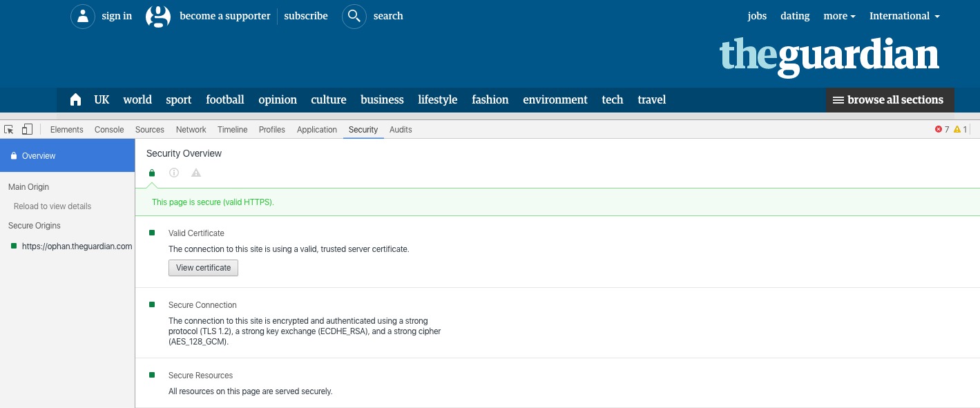This screenshot has height=408, width=980.
Task: Go to the home icon in navigation
Action: click(x=76, y=100)
